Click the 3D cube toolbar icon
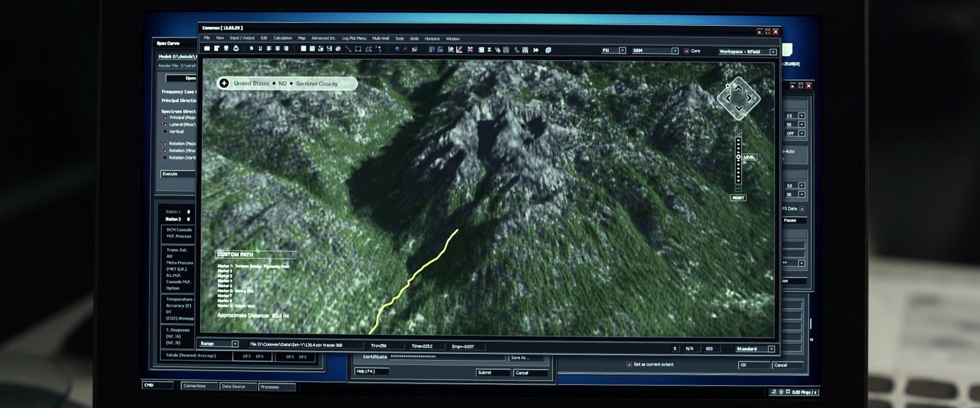The image size is (980, 408). pos(548,50)
